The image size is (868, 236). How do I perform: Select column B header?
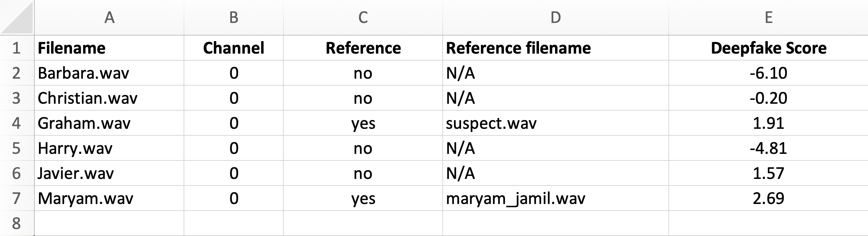click(x=233, y=16)
